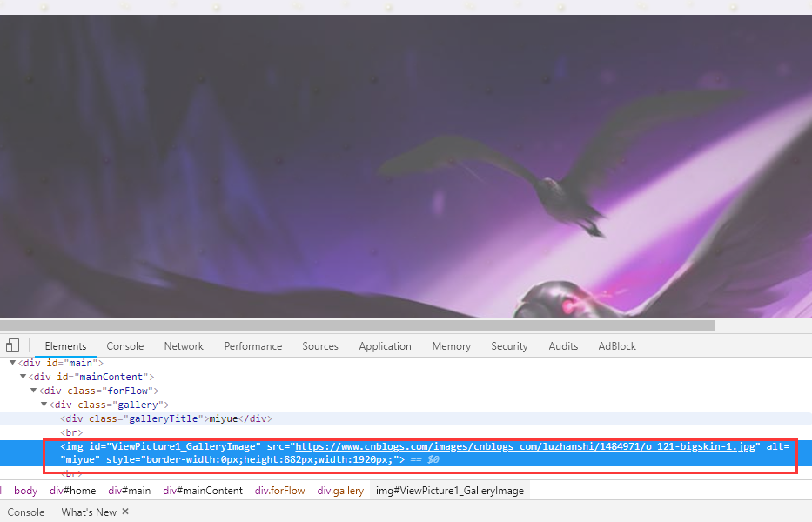This screenshot has height=522, width=812.
Task: Open the Sources tab
Action: [320, 346]
